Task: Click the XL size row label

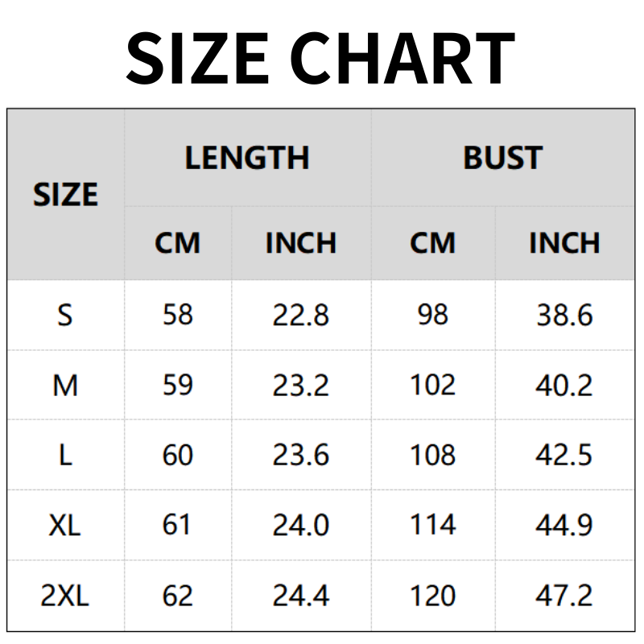Action: [x=65, y=526]
